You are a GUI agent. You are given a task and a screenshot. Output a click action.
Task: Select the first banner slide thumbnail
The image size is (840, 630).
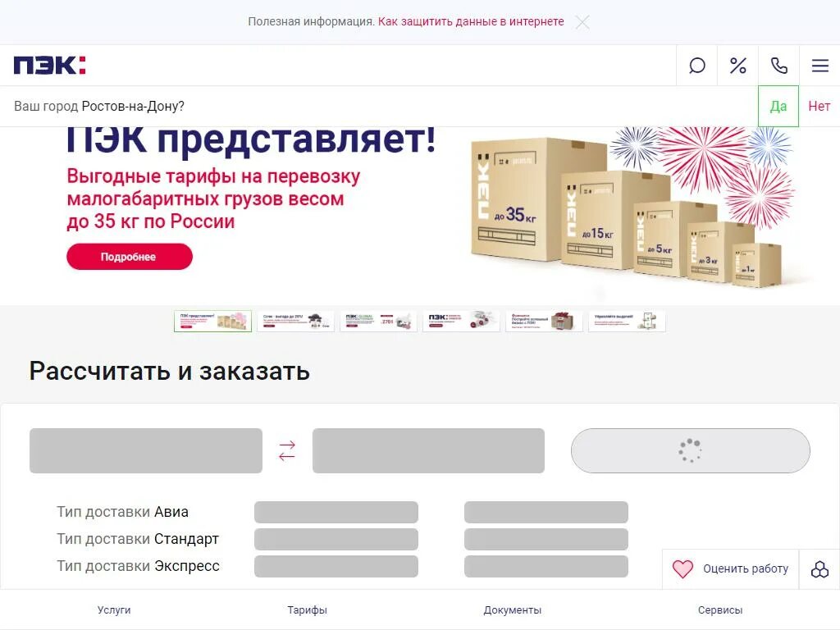pyautogui.click(x=212, y=321)
